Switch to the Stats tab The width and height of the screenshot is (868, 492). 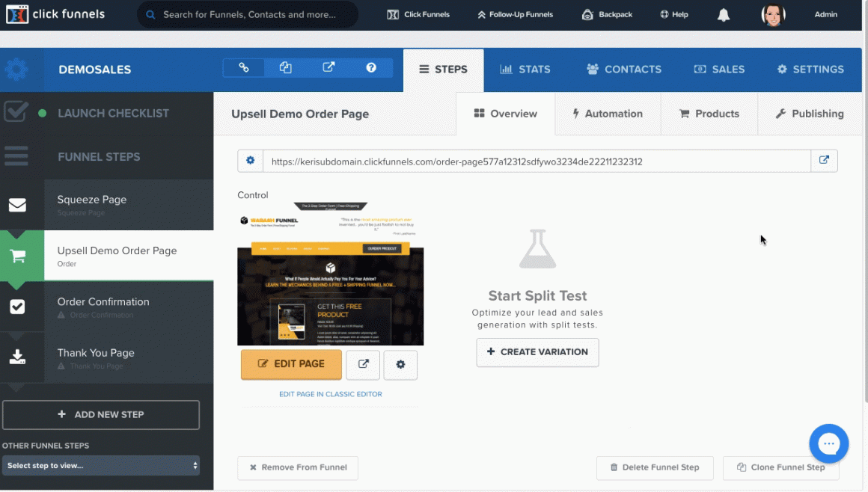click(x=525, y=70)
